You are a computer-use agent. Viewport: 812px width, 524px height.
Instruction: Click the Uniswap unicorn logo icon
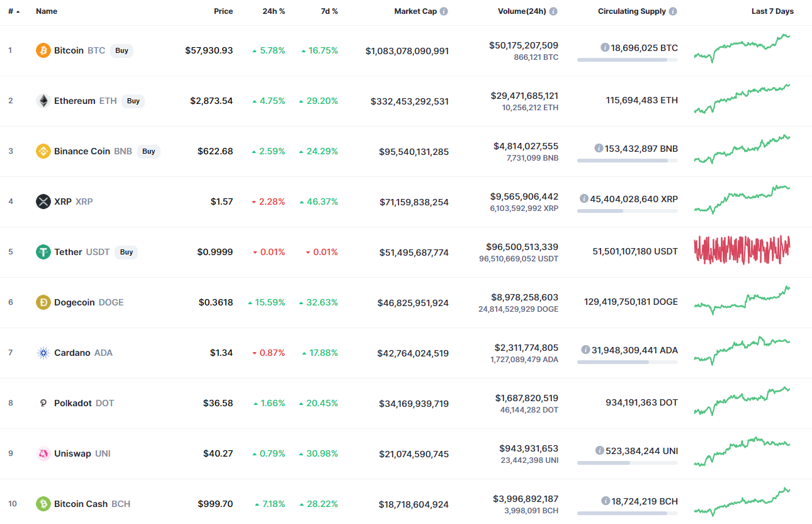pos(43,453)
